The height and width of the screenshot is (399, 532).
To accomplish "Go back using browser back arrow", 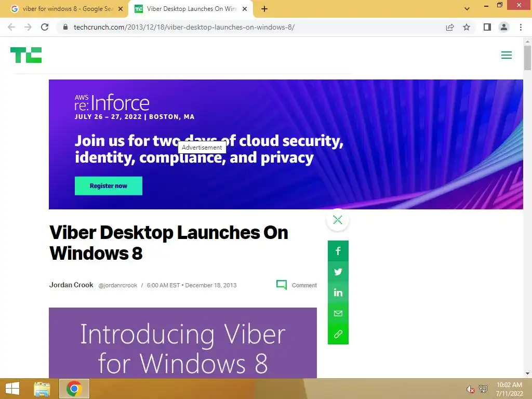I will [11, 27].
